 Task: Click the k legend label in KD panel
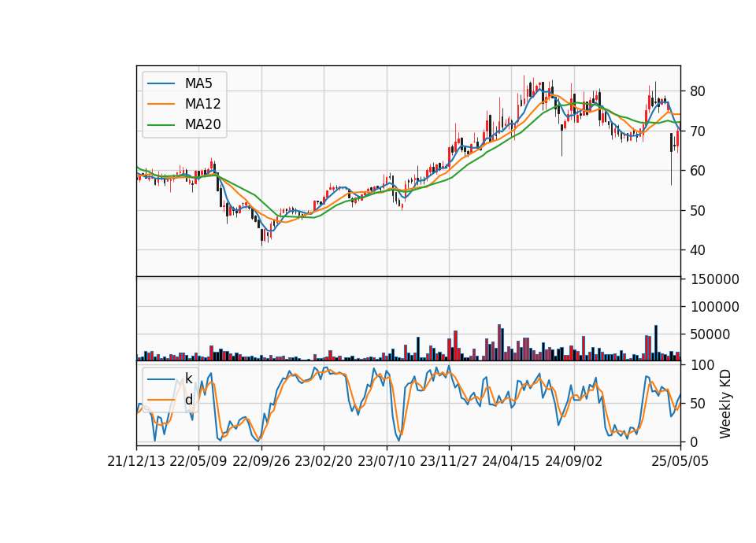[x=189, y=379]
